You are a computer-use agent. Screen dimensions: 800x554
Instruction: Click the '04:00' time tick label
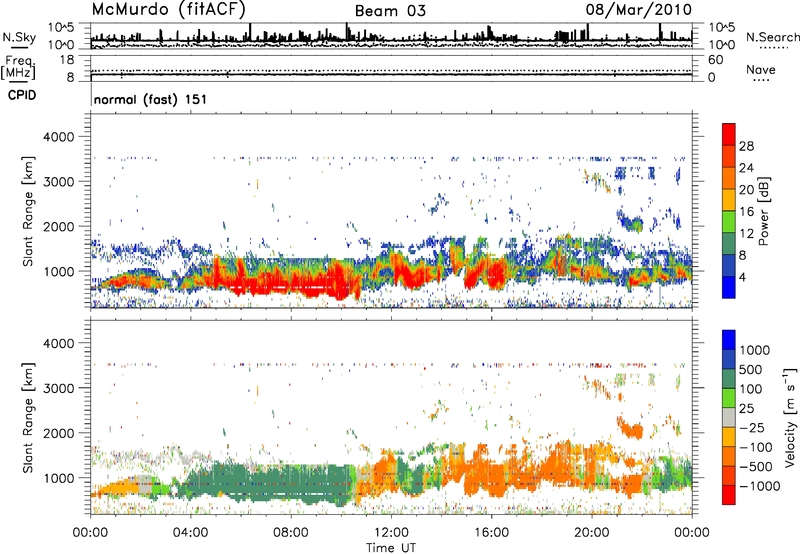[190, 533]
